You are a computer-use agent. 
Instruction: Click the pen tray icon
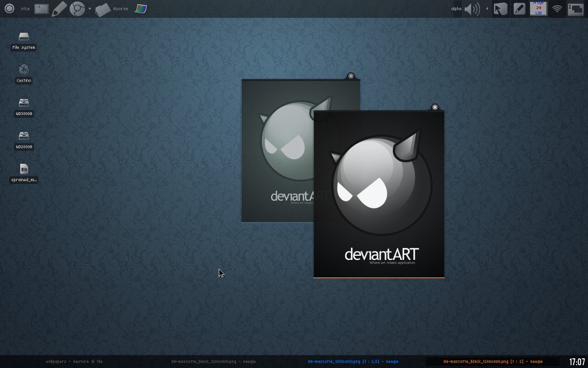pos(519,9)
